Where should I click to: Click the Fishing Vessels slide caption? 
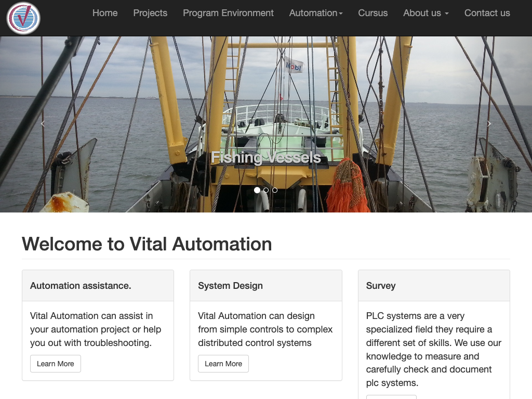point(265,157)
